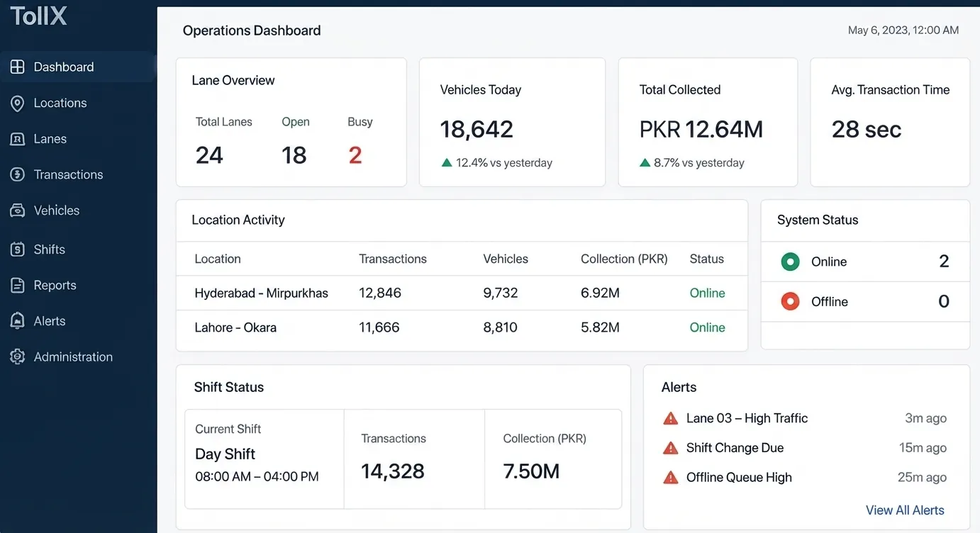Click the 14,328 shift transactions value

coord(393,471)
